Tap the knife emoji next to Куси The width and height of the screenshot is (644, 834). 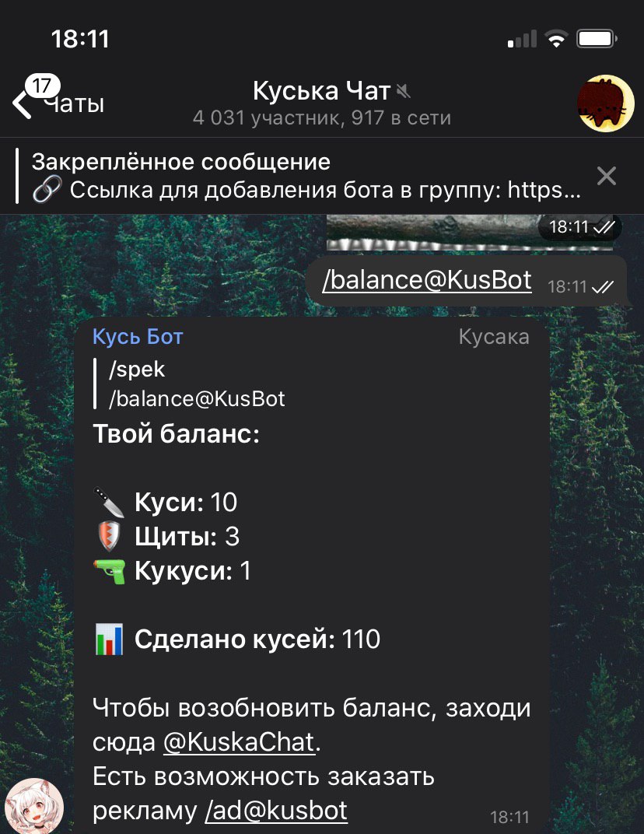click(109, 502)
